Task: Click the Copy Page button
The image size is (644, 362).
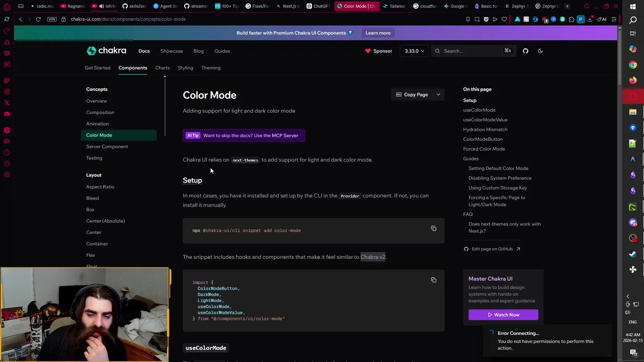Action: click(x=412, y=95)
